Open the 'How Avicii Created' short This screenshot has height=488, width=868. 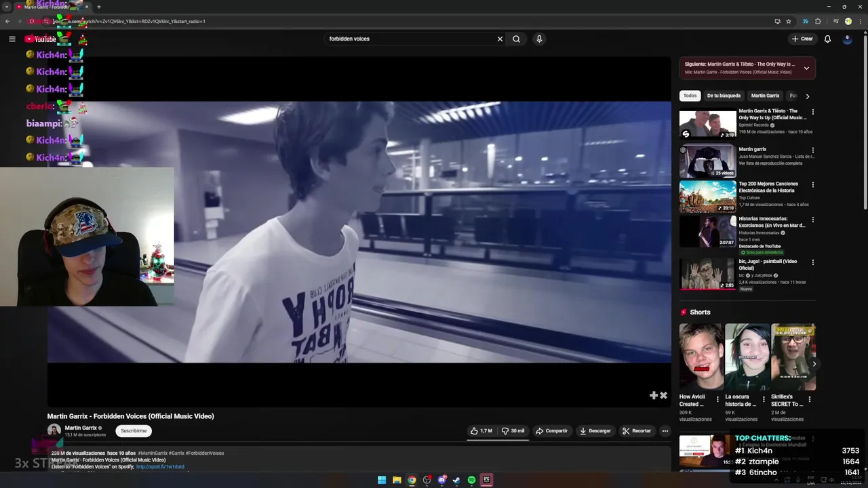coord(701,357)
